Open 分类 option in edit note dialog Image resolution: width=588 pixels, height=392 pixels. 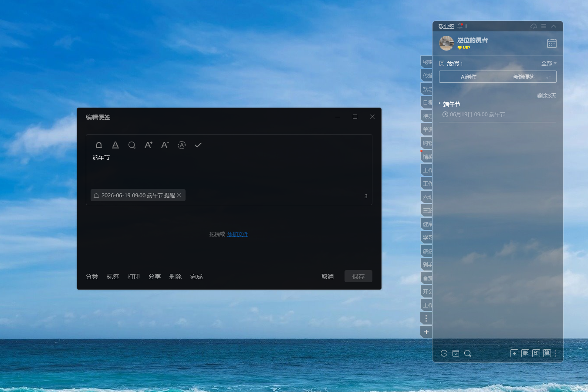pyautogui.click(x=92, y=277)
